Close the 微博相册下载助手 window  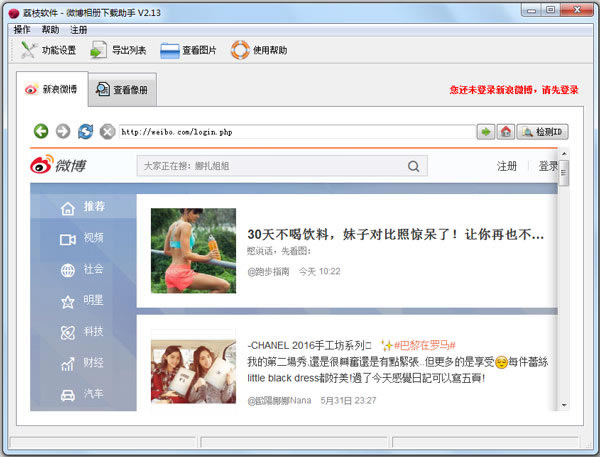(577, 10)
